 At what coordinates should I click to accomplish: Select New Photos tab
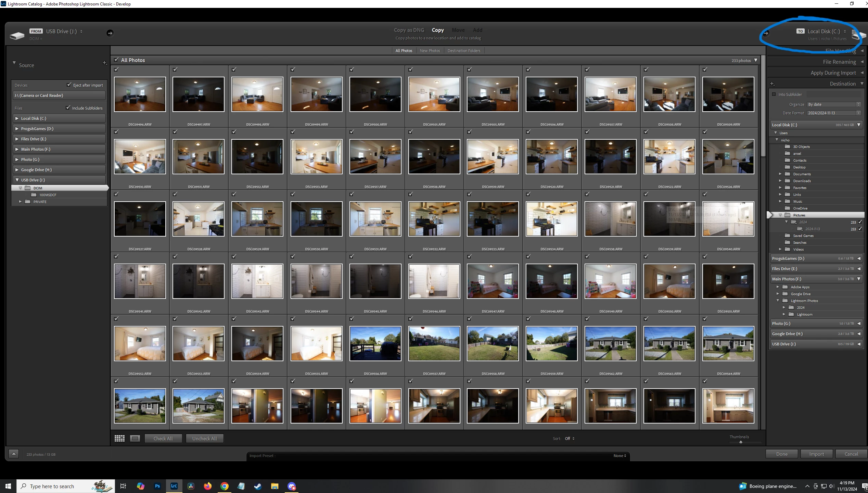(430, 51)
